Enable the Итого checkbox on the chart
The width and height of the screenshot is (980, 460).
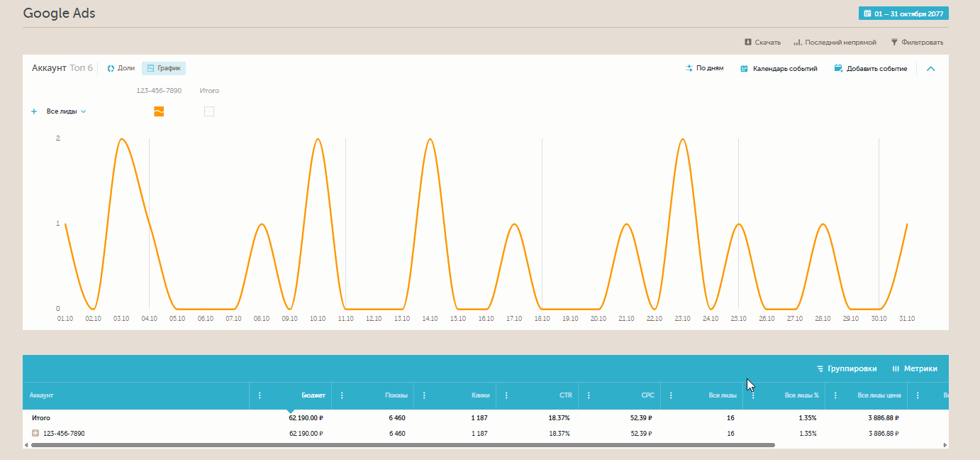[x=209, y=111]
